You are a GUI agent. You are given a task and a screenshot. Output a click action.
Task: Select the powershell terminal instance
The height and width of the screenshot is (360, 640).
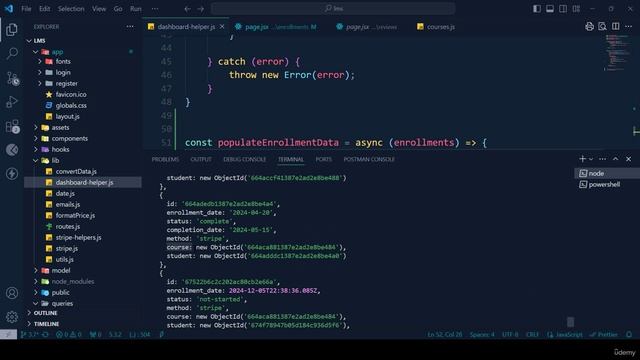tap(607, 184)
